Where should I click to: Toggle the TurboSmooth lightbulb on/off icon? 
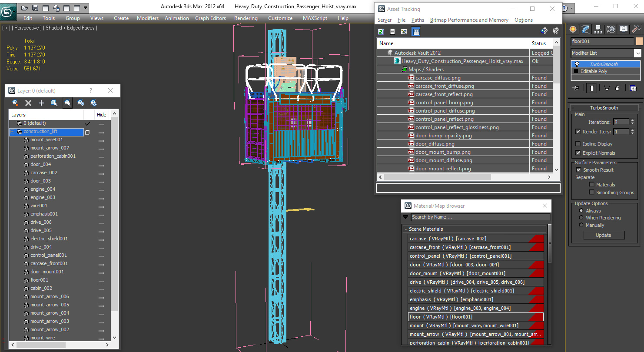point(577,64)
